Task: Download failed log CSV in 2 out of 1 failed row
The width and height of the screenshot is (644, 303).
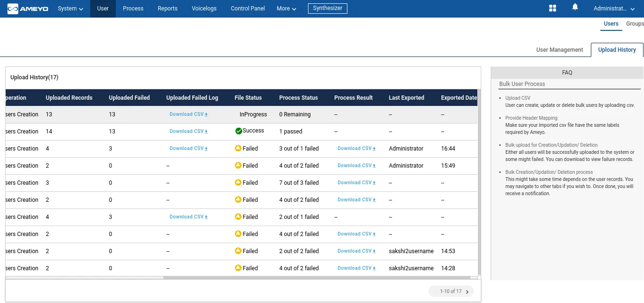Action: [188, 217]
